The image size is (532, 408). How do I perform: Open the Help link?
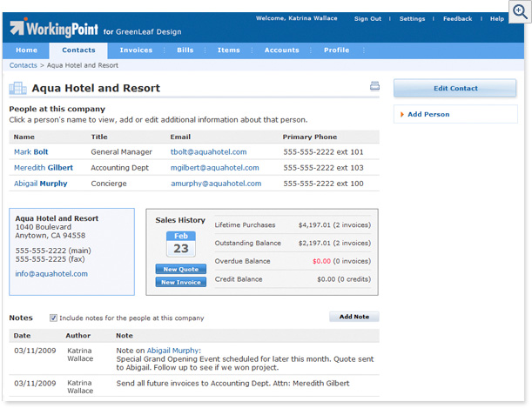click(496, 19)
